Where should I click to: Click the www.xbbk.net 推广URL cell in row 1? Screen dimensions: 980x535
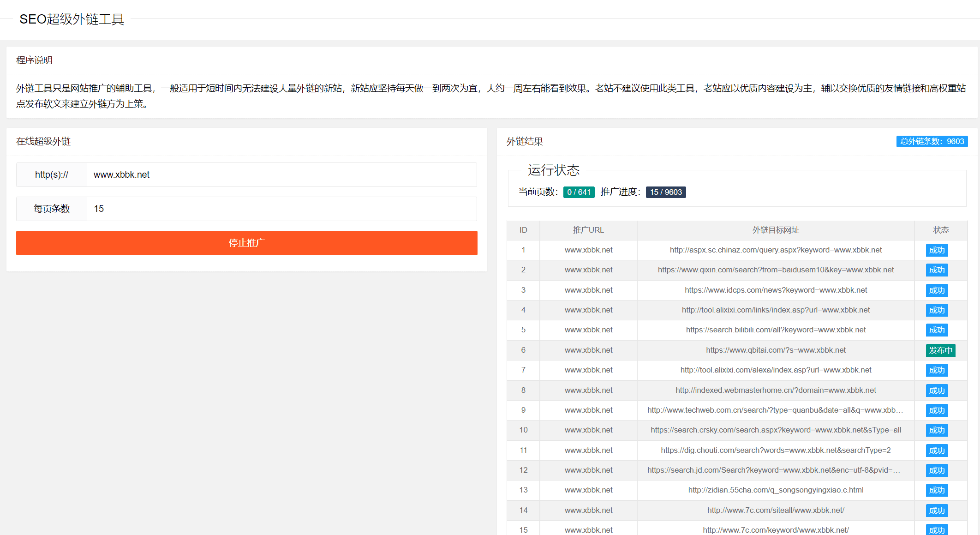(x=588, y=250)
